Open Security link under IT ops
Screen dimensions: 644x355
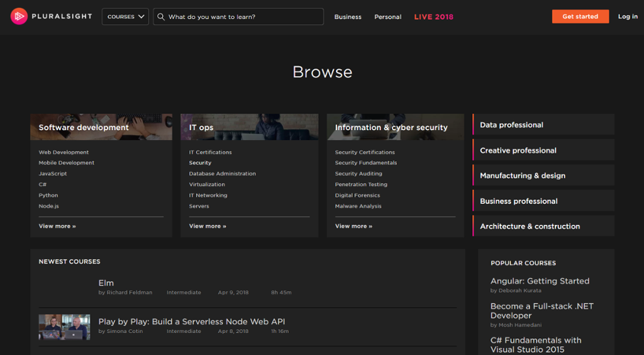(200, 163)
